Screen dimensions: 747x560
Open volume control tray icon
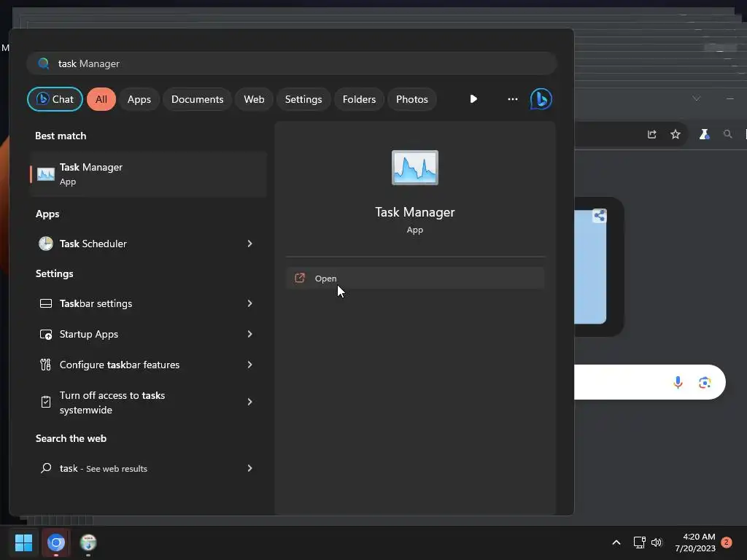point(657,542)
